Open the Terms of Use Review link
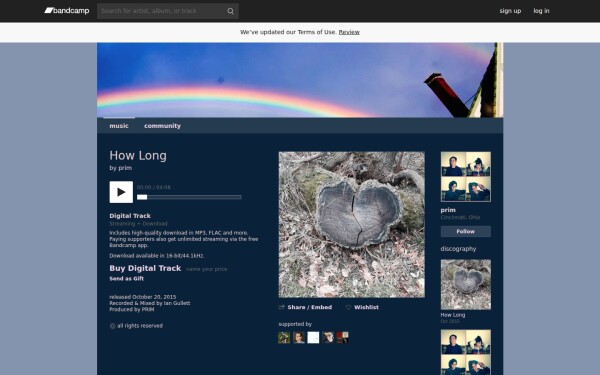Image resolution: width=600 pixels, height=375 pixels. (349, 32)
